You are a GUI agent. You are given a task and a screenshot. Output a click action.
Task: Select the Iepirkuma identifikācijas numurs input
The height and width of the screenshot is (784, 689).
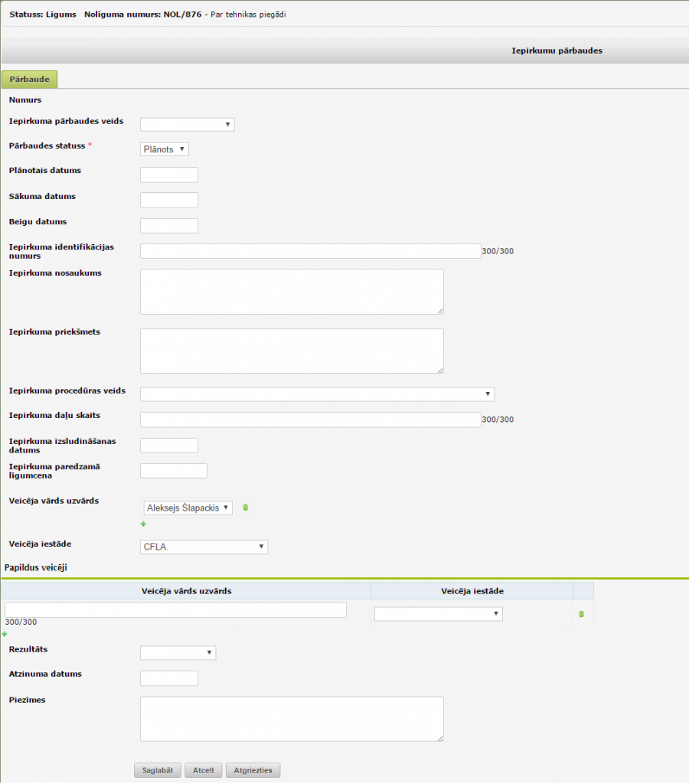tap(310, 251)
